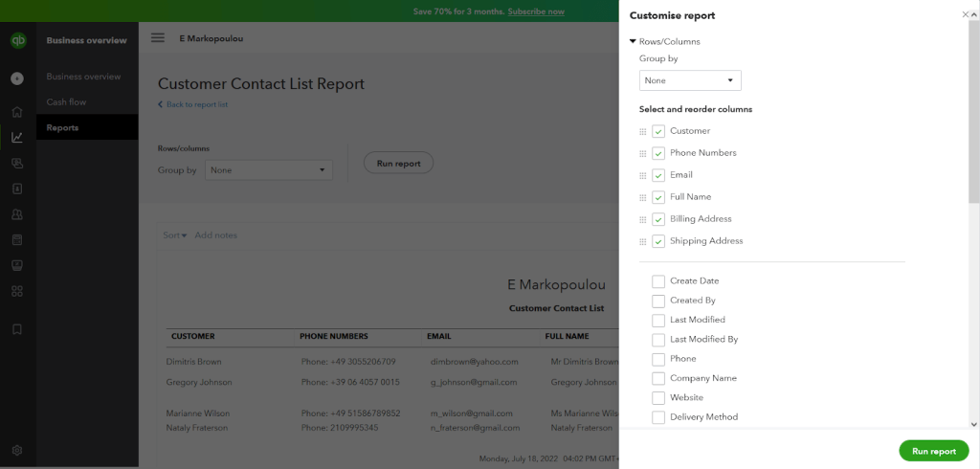Tick the Website column checkbox
The width and height of the screenshot is (980, 469).
click(x=658, y=398)
